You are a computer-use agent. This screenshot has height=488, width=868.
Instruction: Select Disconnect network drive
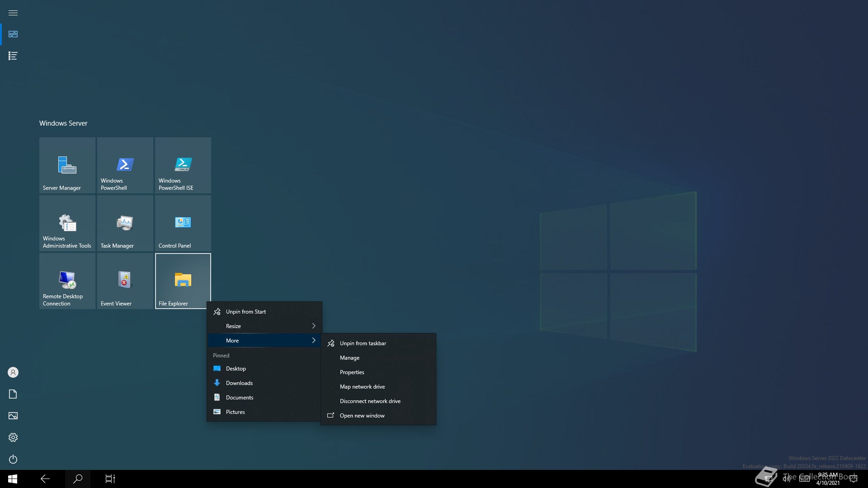coord(378,401)
